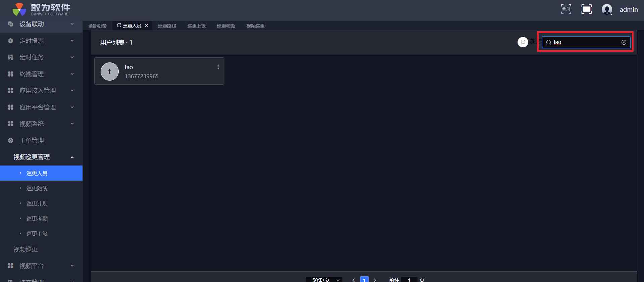Select page 1 in the pagination
This screenshot has height=282, width=644.
click(x=364, y=280)
